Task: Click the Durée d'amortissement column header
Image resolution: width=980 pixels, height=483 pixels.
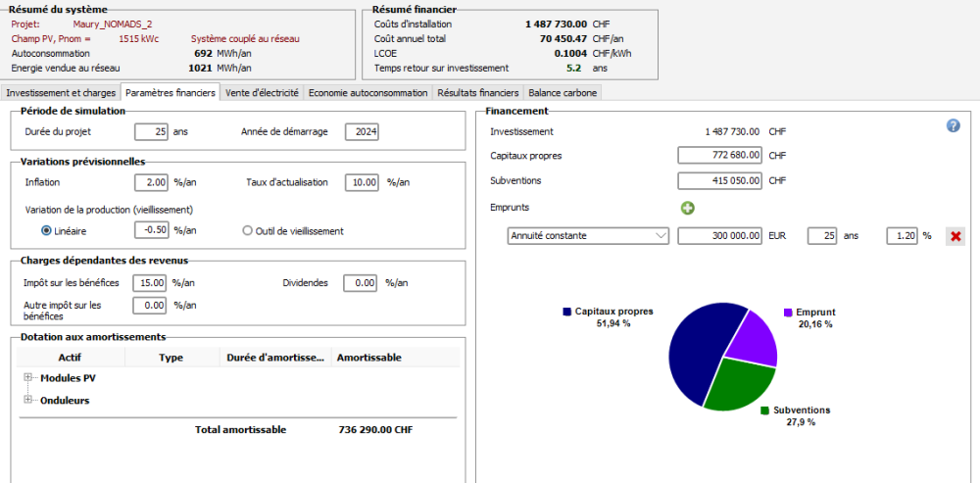Action: (274, 358)
